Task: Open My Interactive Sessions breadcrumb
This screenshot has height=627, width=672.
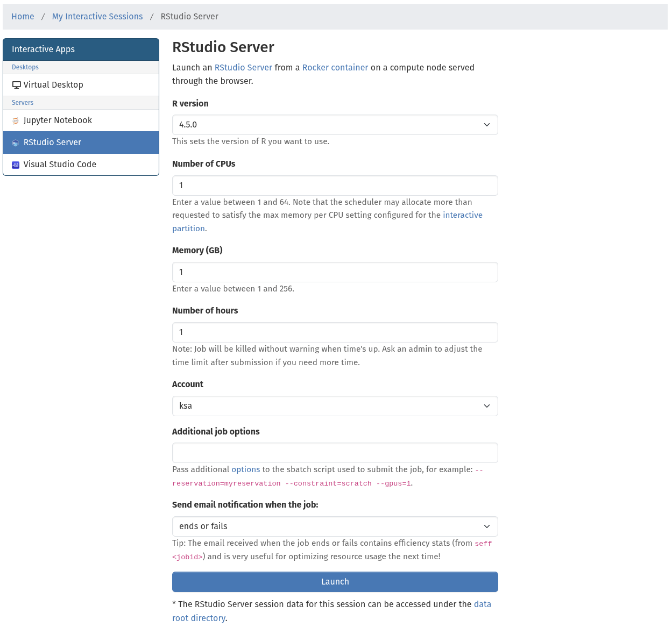Action: (x=97, y=17)
